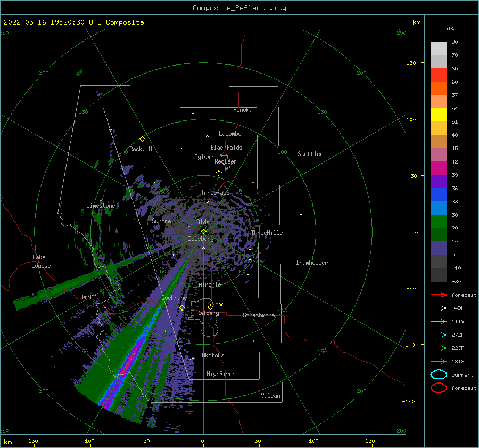Click the RedDeer label
The height and width of the screenshot is (448, 479).
click(x=226, y=161)
